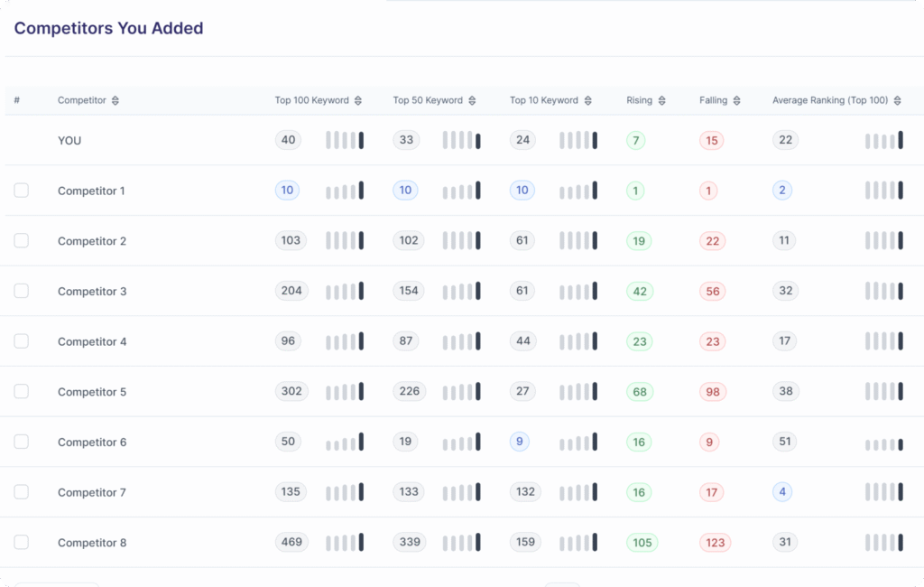This screenshot has height=587, width=924.
Task: Click Competitor 6 Average Ranking bar chart
Action: pos(884,443)
